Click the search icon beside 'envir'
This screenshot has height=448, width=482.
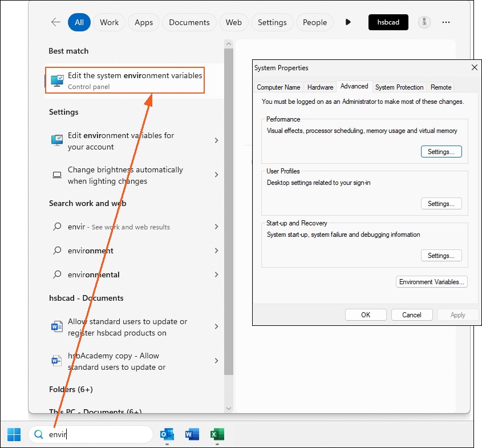(x=57, y=227)
